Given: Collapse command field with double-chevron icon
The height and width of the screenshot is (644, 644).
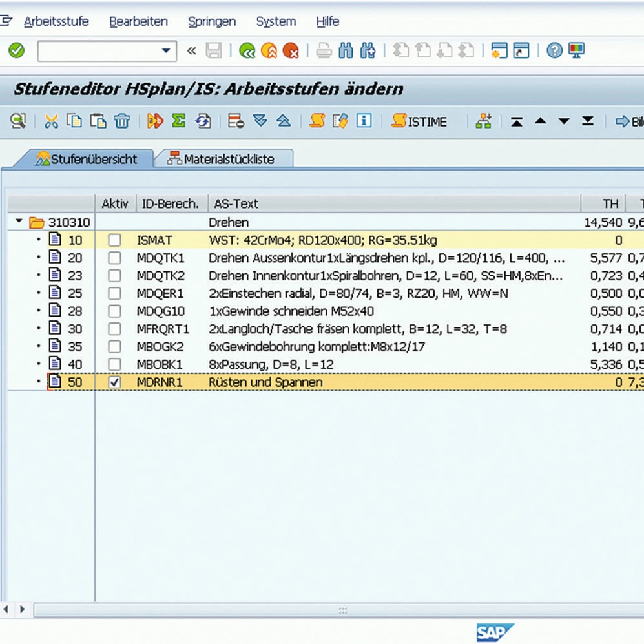Looking at the screenshot, I should tap(191, 50).
